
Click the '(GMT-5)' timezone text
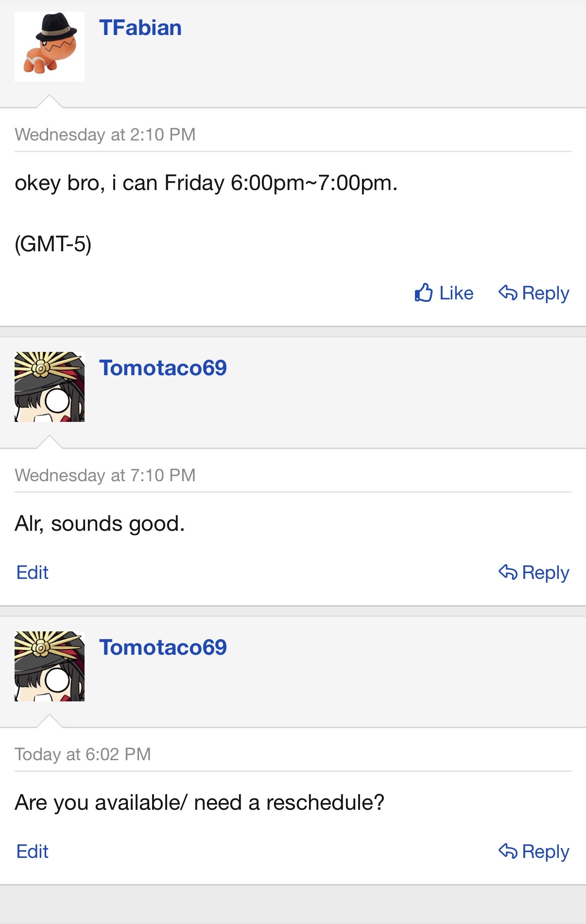[x=53, y=244]
